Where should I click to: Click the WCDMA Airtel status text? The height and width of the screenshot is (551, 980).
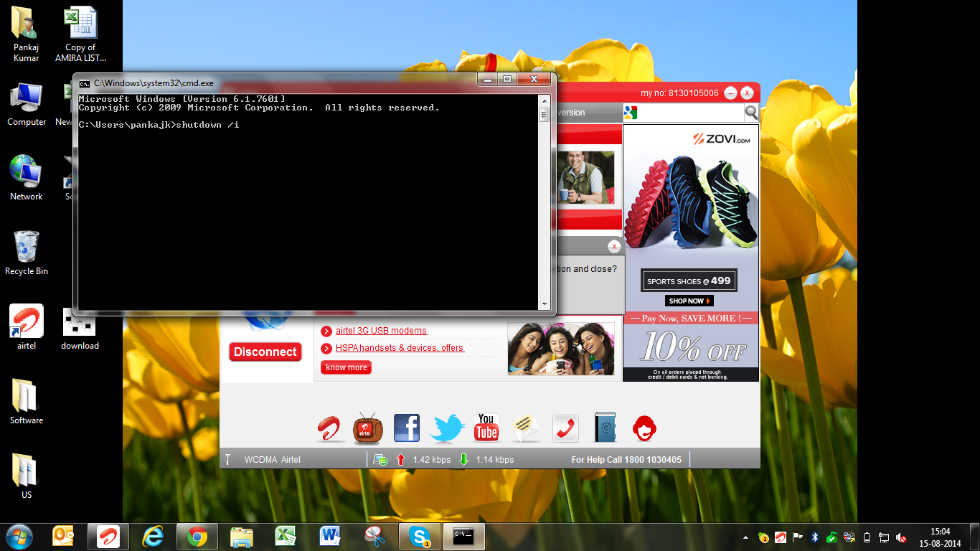coord(273,459)
